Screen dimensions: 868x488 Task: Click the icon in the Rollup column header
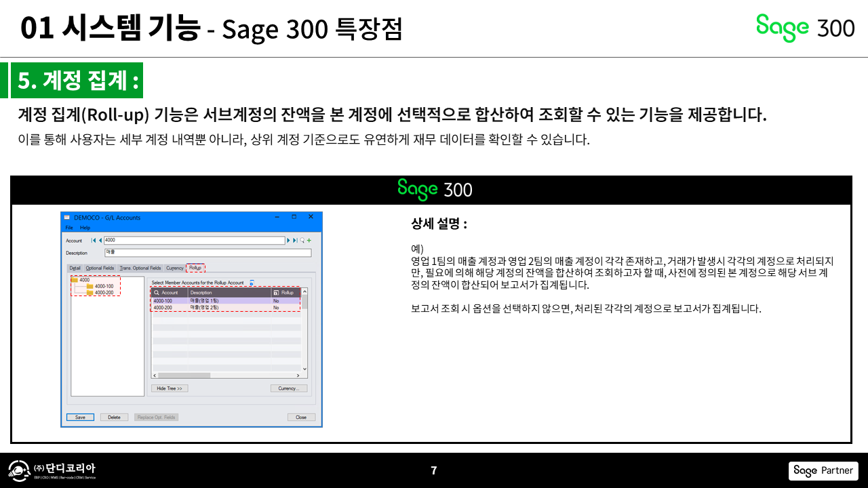(276, 292)
